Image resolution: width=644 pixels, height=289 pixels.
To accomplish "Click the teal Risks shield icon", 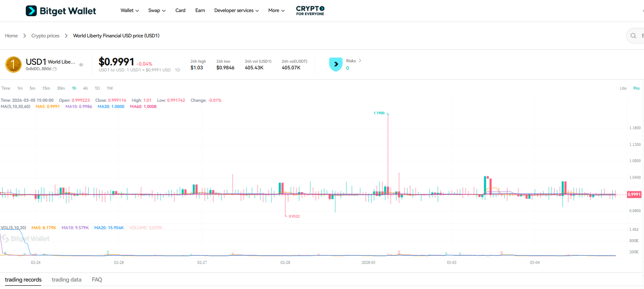I will coord(336,64).
